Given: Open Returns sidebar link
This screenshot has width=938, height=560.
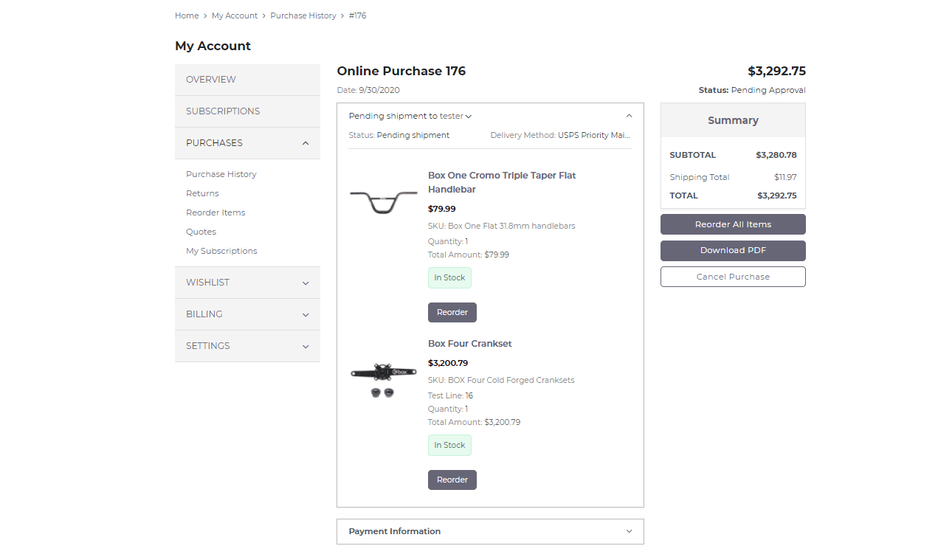Looking at the screenshot, I should [x=202, y=193].
